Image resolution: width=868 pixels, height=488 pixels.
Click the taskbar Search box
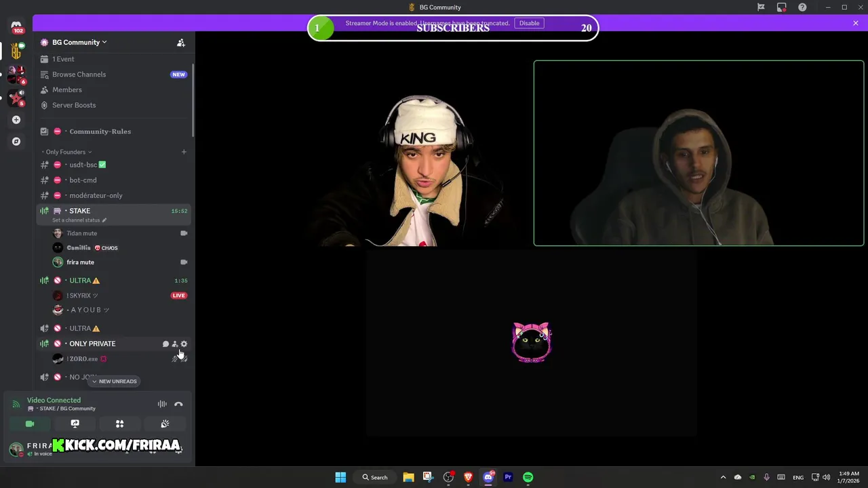tap(375, 477)
